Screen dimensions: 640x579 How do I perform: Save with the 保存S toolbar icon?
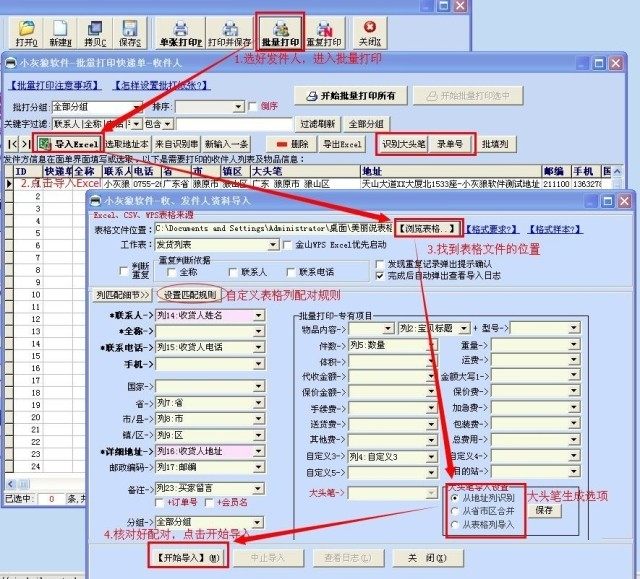(130, 33)
